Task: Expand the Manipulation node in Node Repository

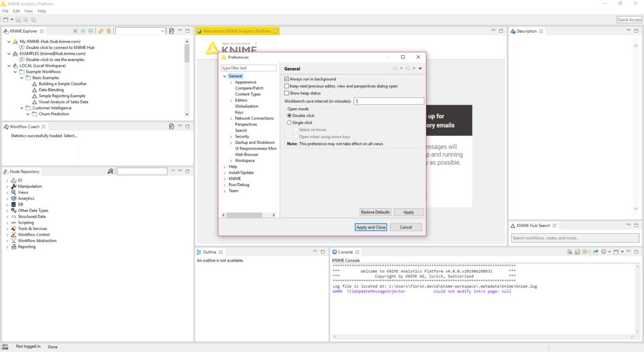Action: tap(7, 186)
